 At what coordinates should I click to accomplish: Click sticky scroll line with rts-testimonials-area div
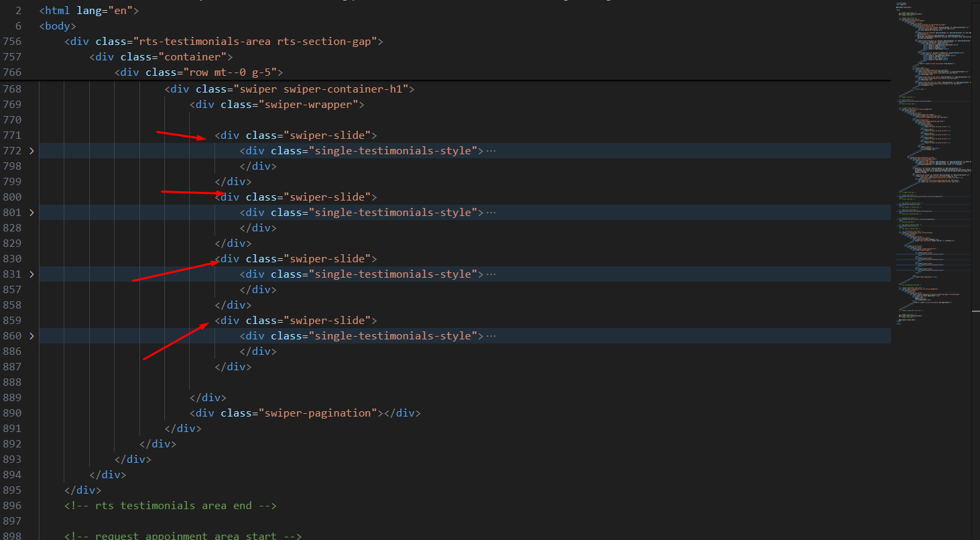coord(223,42)
